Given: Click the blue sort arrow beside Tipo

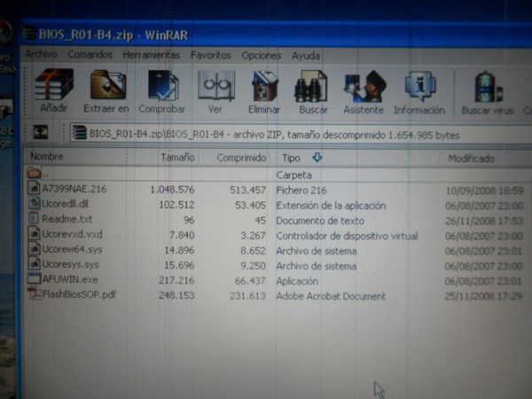Looking at the screenshot, I should [x=317, y=157].
